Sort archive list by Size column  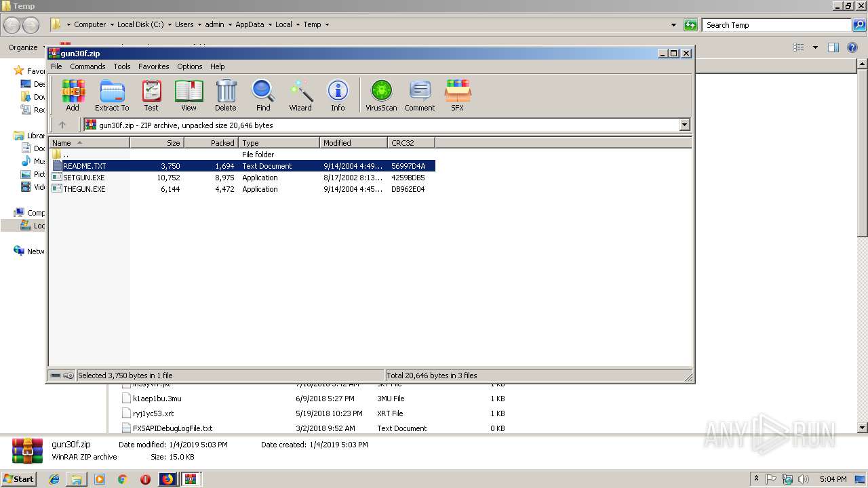click(157, 142)
